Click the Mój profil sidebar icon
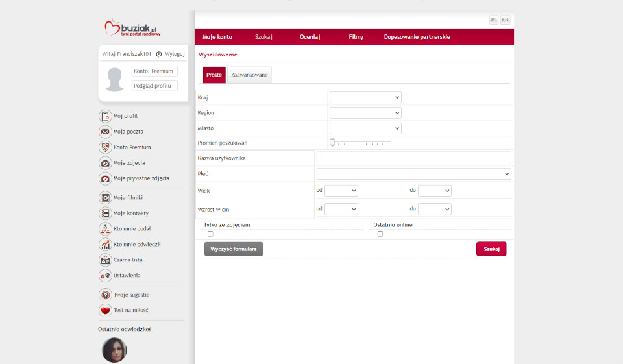623x364 pixels. (x=105, y=116)
